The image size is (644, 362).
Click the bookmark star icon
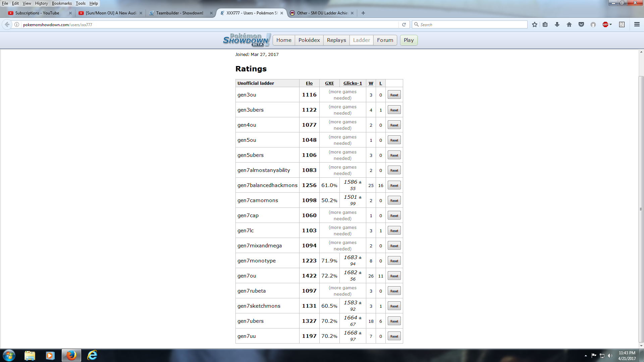tap(535, 24)
